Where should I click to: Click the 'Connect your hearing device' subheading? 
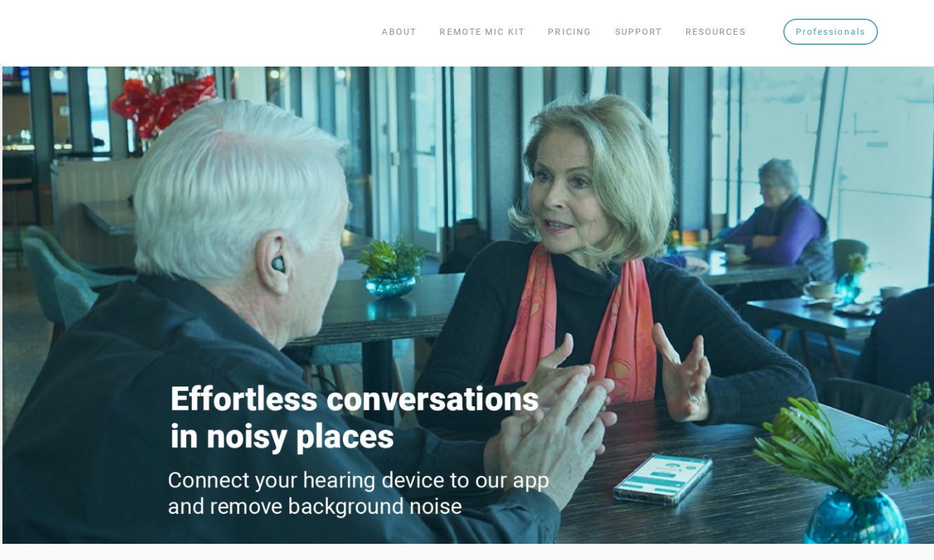click(358, 493)
